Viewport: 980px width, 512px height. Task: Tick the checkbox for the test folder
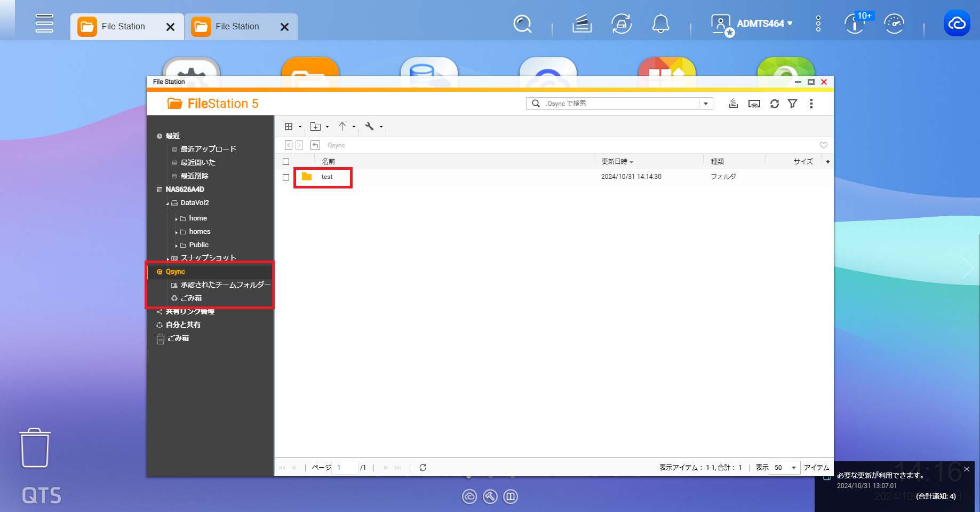[286, 177]
